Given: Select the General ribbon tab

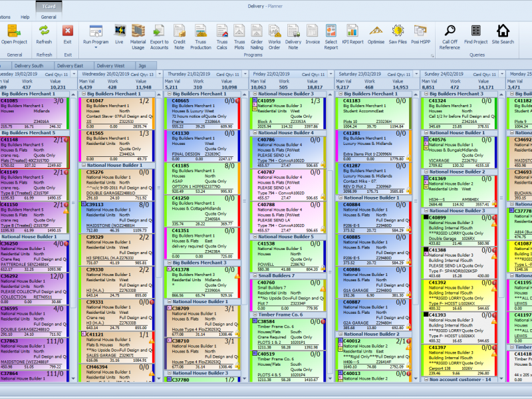Looking at the screenshot, I should 49,17.
